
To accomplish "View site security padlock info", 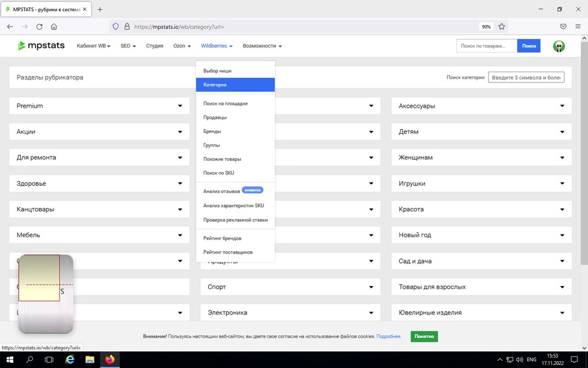I will point(127,27).
